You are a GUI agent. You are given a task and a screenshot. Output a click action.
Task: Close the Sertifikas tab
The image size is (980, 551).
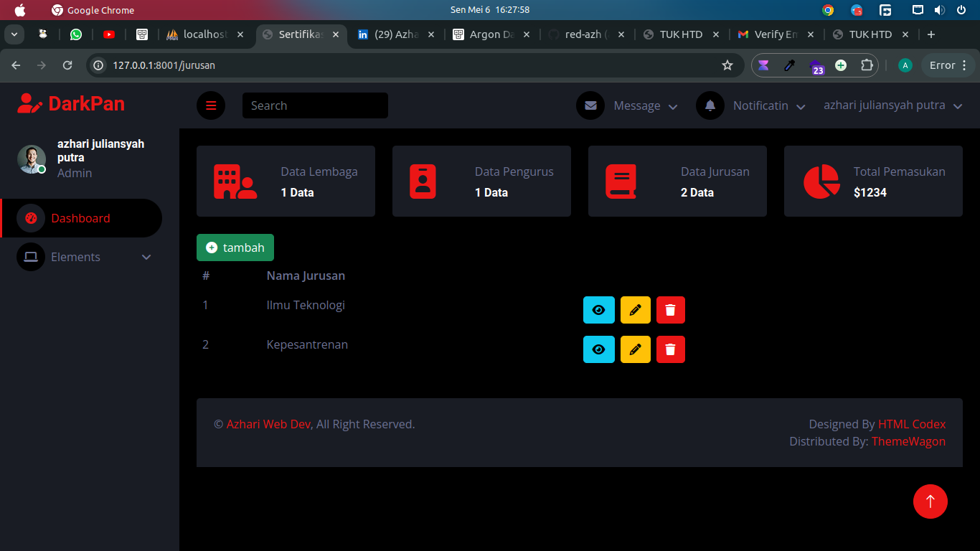tap(336, 34)
